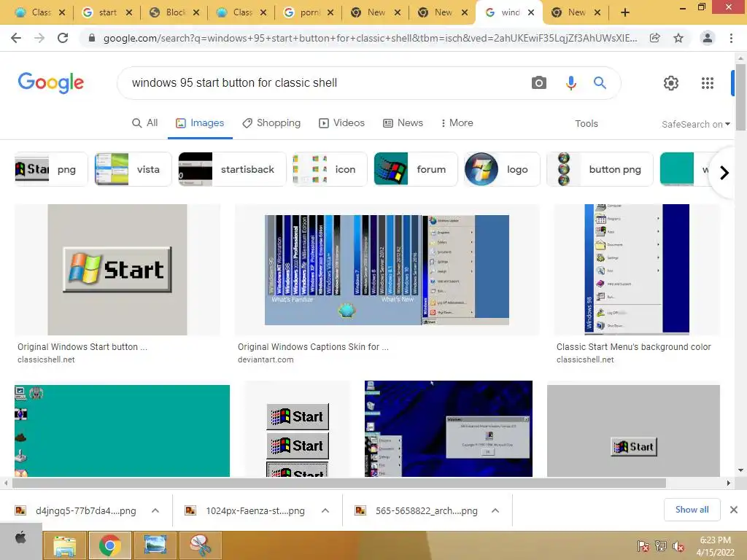Open Chrome three-dot menu
747x560 pixels.
(731, 38)
